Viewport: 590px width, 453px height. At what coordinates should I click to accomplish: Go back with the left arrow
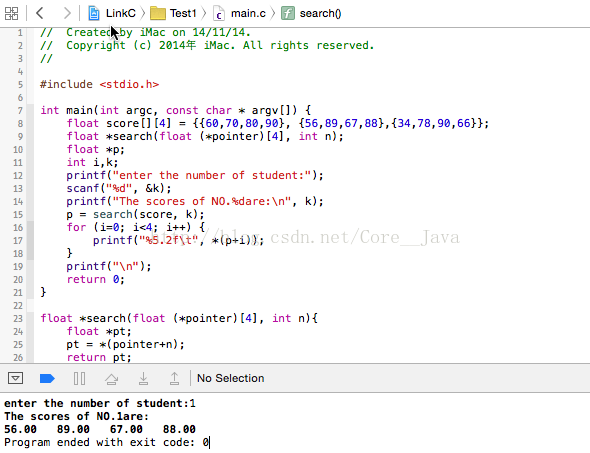(40, 13)
